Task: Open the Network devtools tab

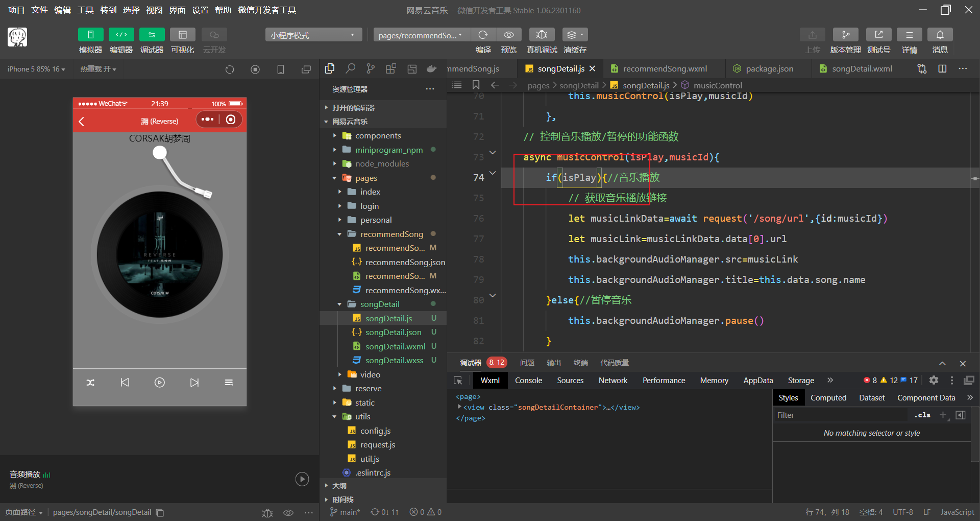Action: [613, 380]
